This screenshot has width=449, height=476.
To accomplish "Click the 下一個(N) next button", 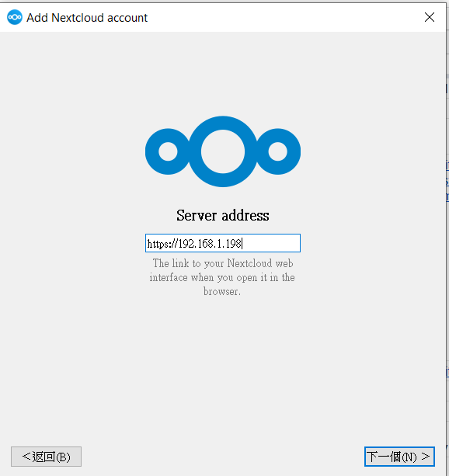I will coord(399,457).
